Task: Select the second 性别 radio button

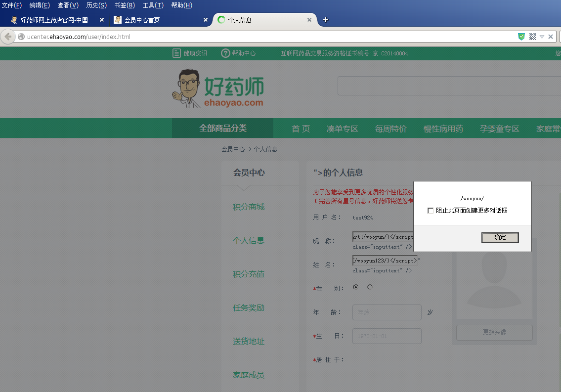Action: pos(370,287)
